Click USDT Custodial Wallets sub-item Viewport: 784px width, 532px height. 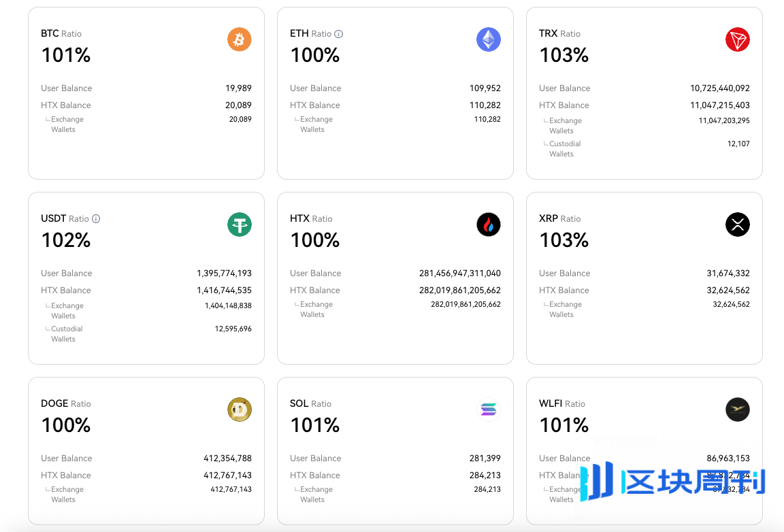(67, 333)
